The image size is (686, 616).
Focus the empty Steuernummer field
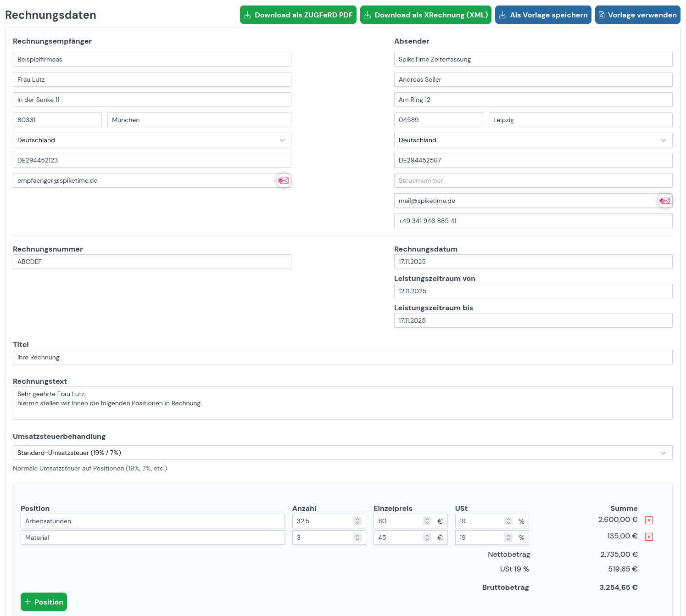coord(533,180)
